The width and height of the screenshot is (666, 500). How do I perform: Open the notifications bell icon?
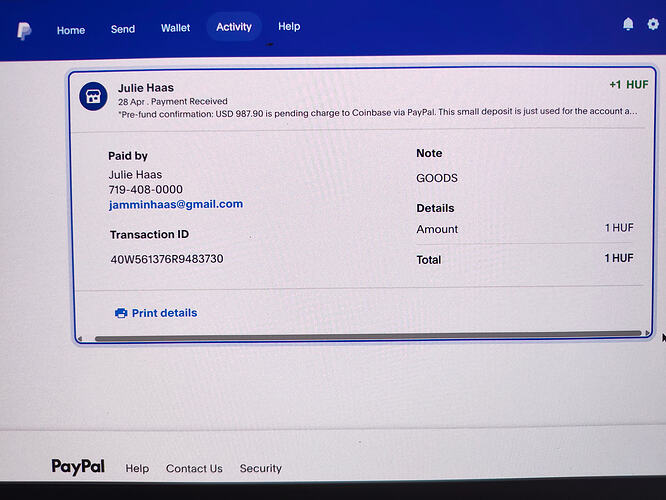pos(628,24)
